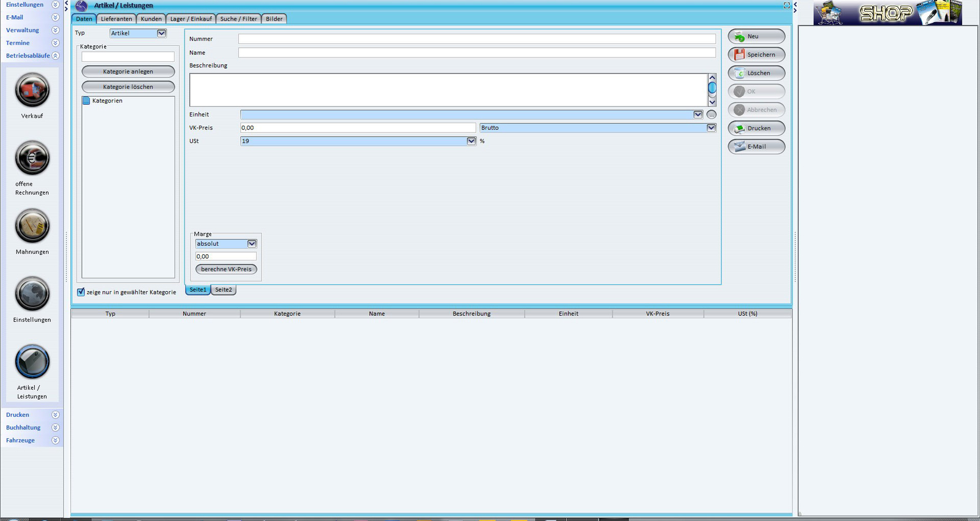Image resolution: width=980 pixels, height=521 pixels.
Task: Open the offene Rechnungen icon
Action: (x=32, y=158)
